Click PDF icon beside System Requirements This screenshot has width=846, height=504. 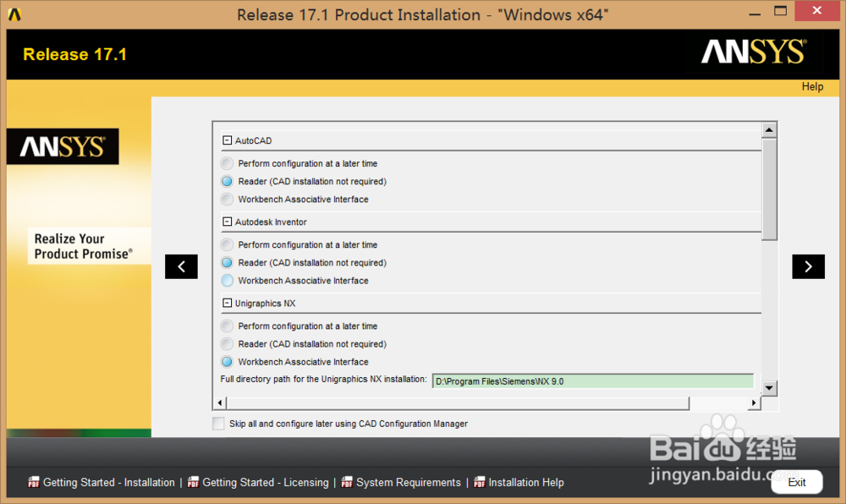[x=347, y=483]
